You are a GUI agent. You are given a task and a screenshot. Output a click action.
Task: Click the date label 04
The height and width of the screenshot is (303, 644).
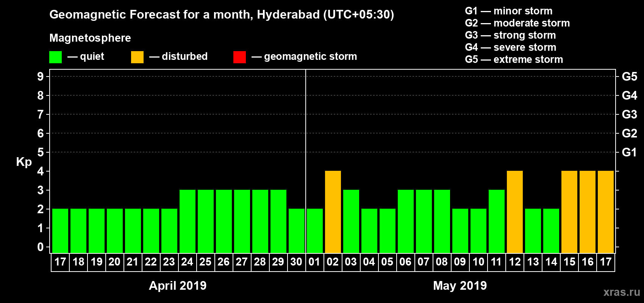coord(369,262)
